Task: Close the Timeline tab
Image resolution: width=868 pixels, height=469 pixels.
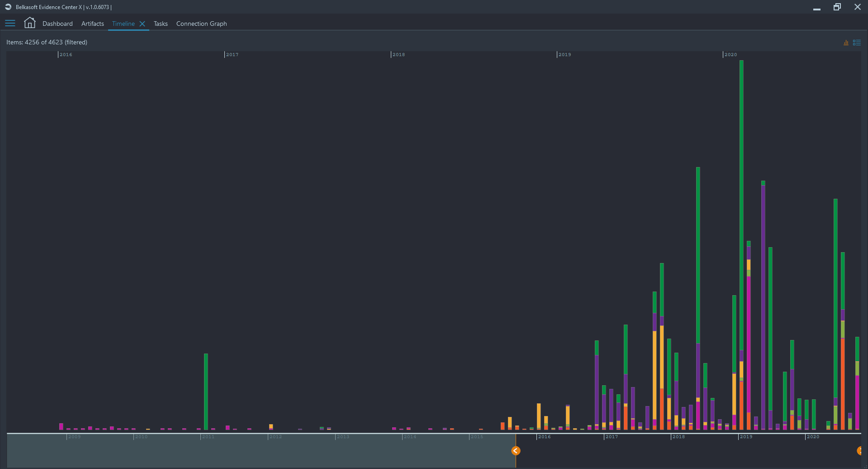Action: tap(142, 24)
